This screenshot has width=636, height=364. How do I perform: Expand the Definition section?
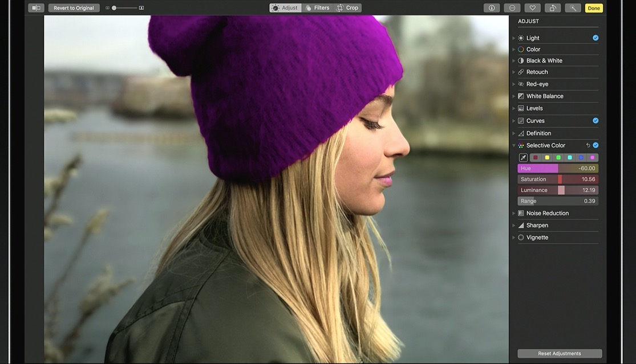click(x=513, y=133)
